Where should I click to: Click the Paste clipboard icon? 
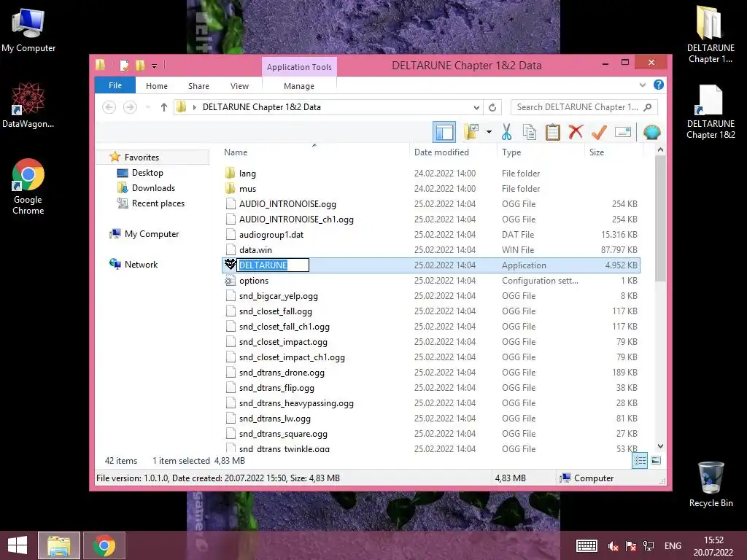pos(553,133)
